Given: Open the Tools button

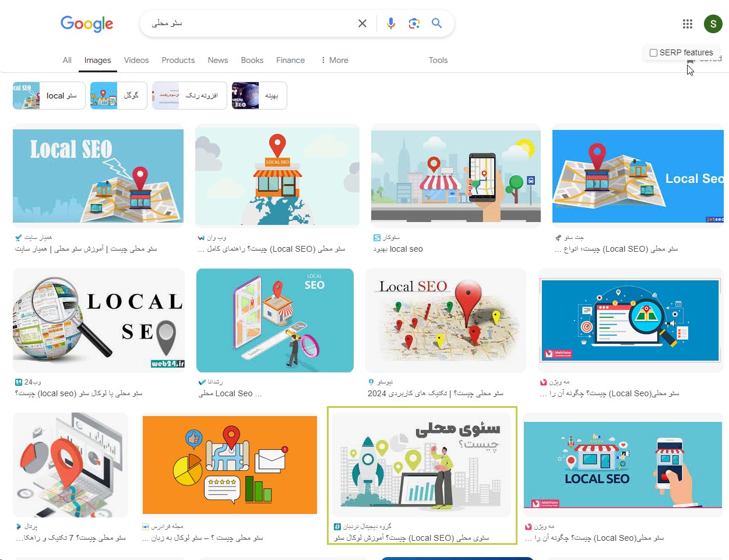Looking at the screenshot, I should 438,60.
